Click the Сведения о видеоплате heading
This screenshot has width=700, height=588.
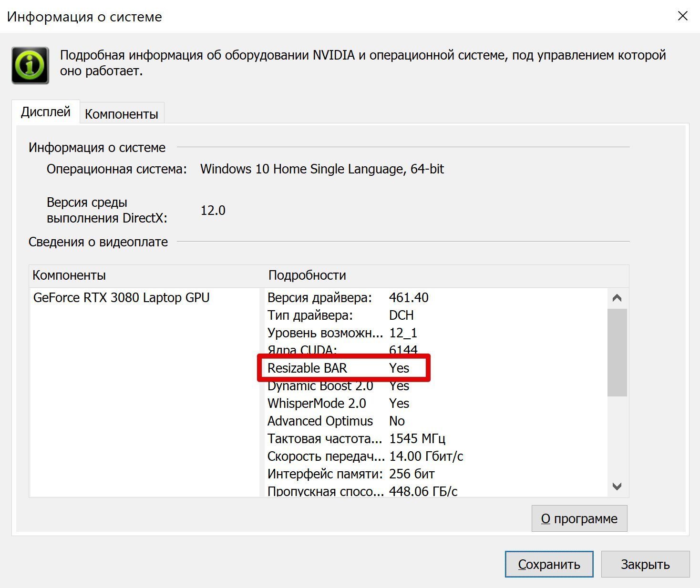coord(98,242)
